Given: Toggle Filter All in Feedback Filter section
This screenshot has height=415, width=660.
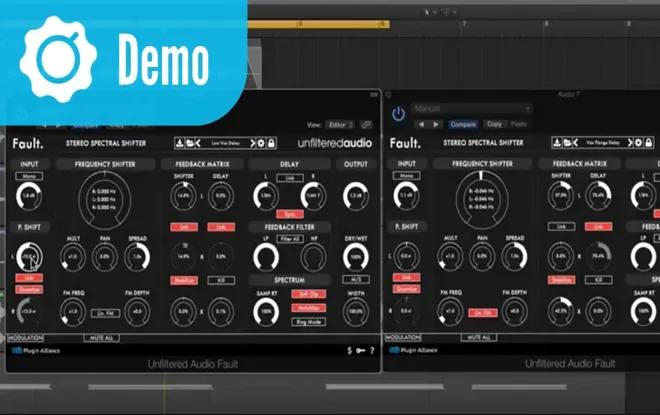Looking at the screenshot, I should click(290, 239).
